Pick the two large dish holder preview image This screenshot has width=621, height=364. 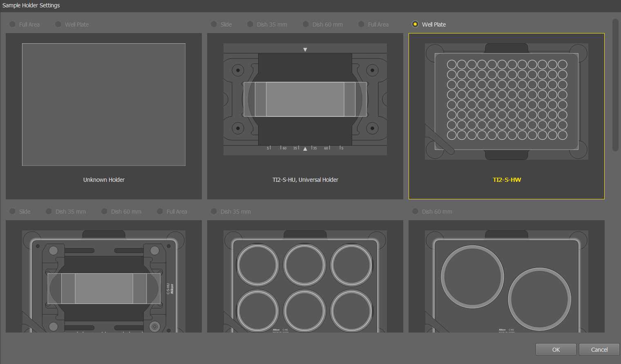(x=506, y=281)
